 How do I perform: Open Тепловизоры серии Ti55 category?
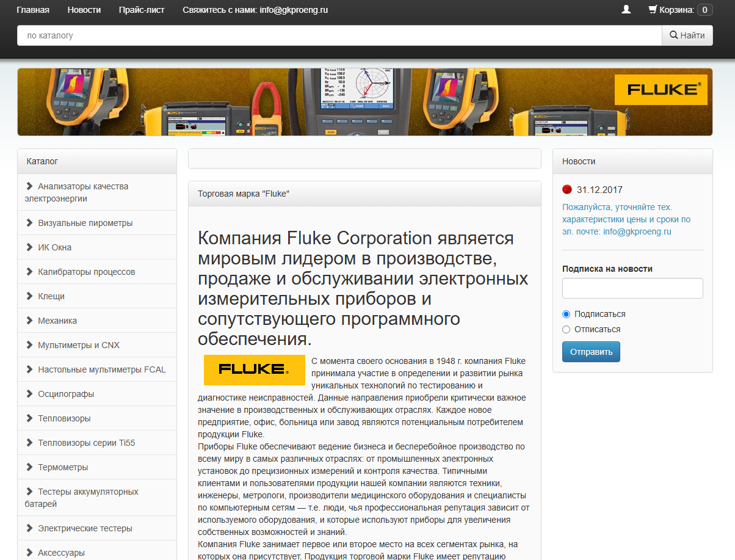(x=97, y=443)
